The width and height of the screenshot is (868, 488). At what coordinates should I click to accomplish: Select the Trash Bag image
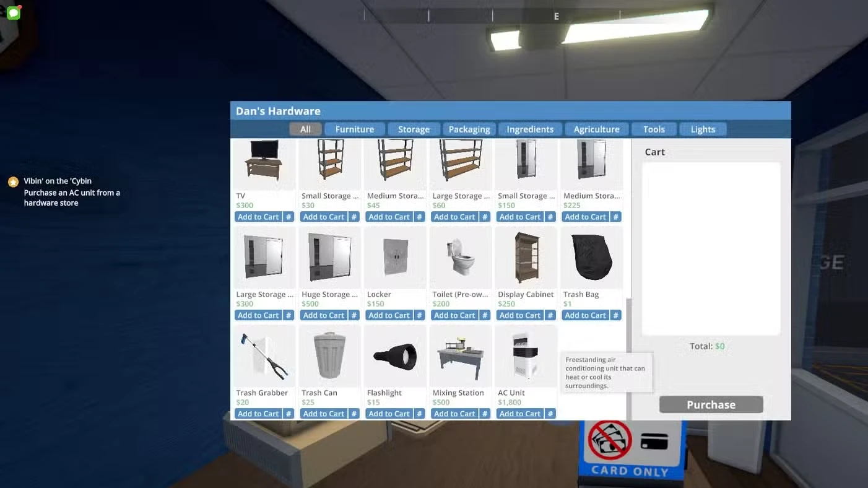[592, 257]
